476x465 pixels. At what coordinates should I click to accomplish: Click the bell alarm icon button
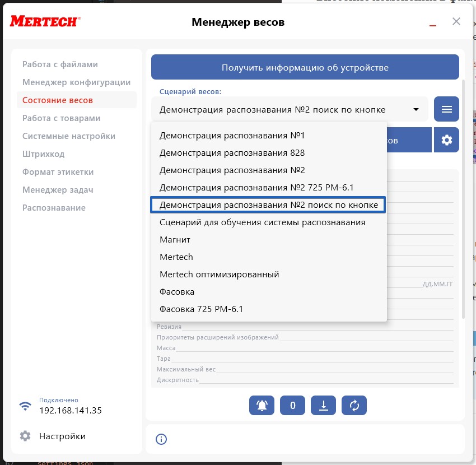(x=262, y=406)
